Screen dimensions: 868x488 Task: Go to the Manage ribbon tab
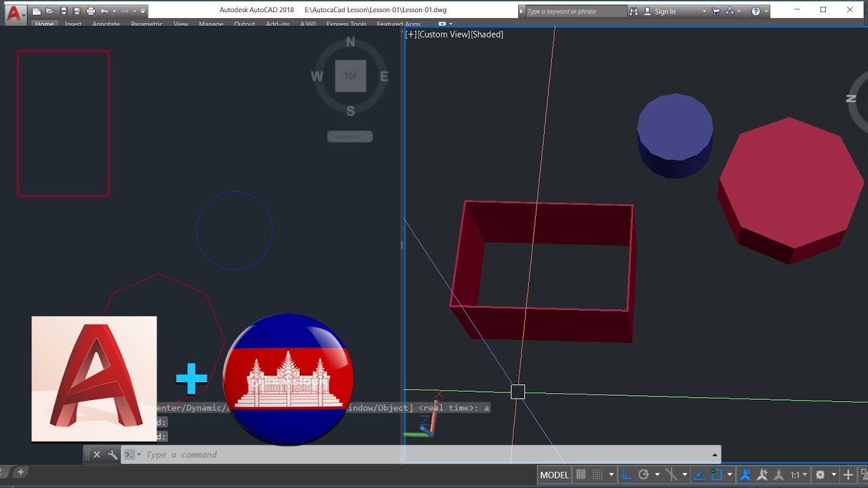pyautogui.click(x=211, y=24)
